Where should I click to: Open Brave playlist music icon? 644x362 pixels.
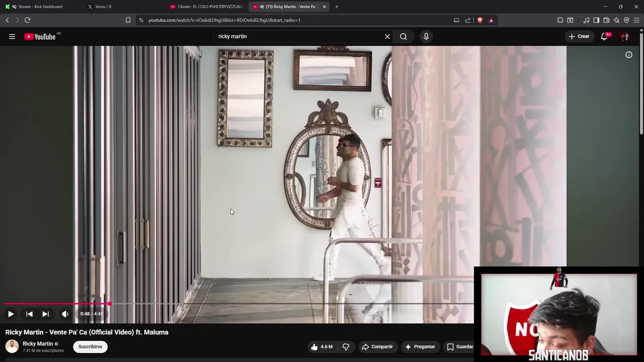pyautogui.click(x=586, y=20)
